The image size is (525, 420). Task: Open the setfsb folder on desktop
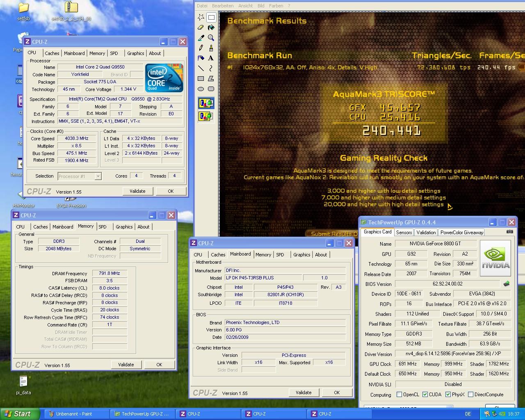tap(23, 11)
